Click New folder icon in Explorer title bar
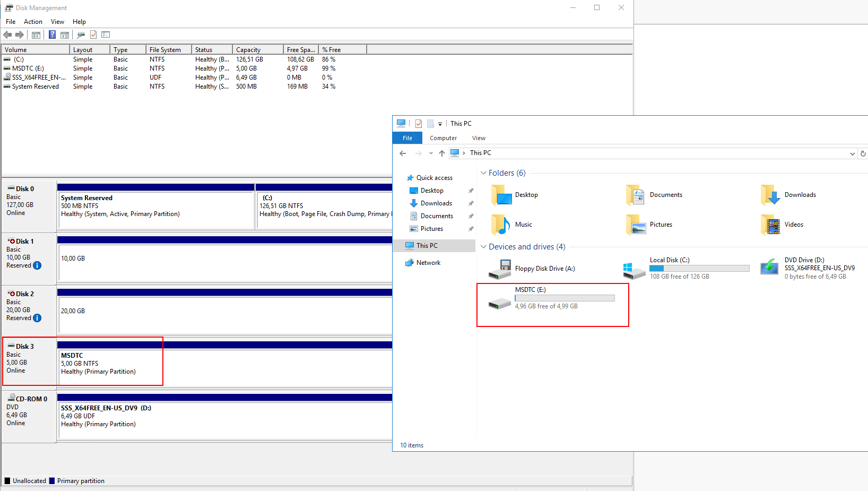This screenshot has width=868, height=491. pos(430,124)
